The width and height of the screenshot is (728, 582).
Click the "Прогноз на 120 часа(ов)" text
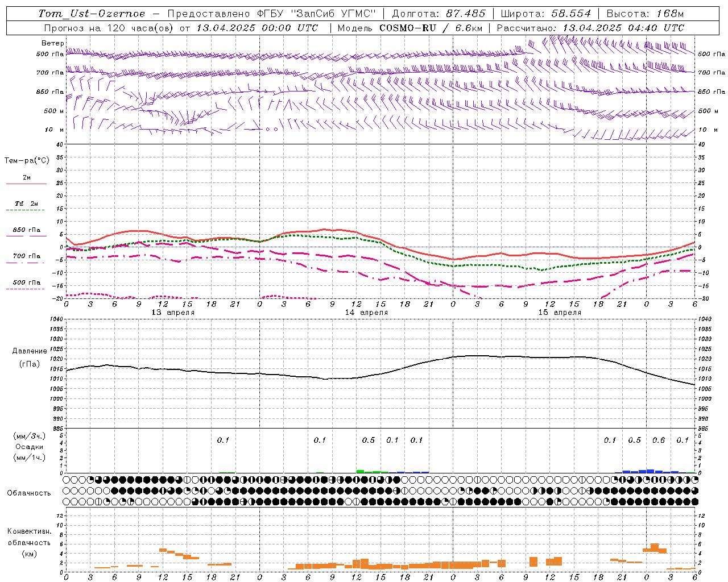[109, 28]
